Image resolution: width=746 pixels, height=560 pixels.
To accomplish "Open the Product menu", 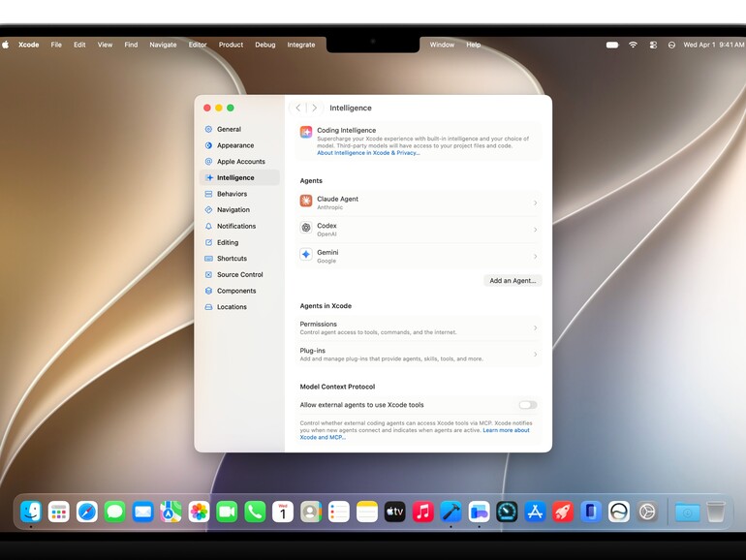I will [231, 45].
